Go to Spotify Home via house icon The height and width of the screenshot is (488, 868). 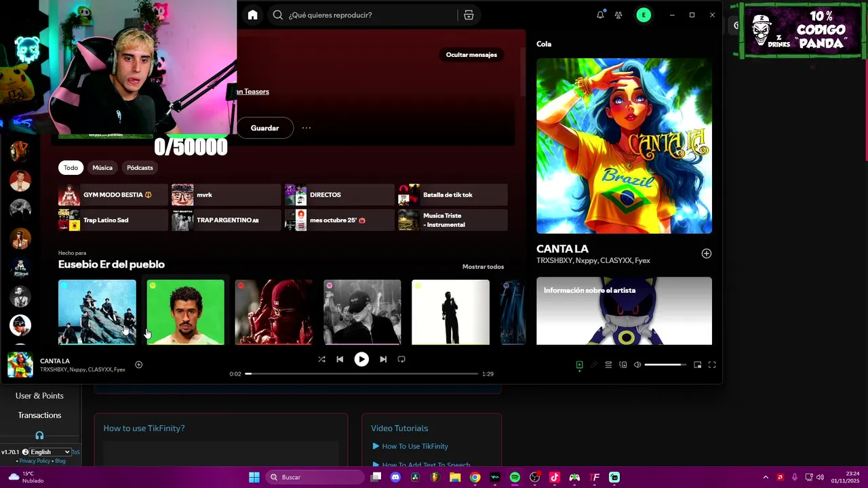[x=253, y=15]
